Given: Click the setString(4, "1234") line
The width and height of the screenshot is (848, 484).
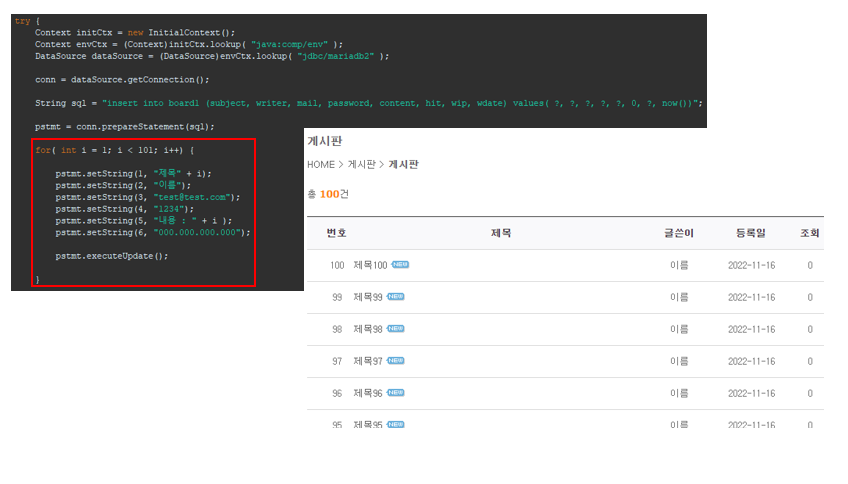Looking at the screenshot, I should pyautogui.click(x=124, y=209).
